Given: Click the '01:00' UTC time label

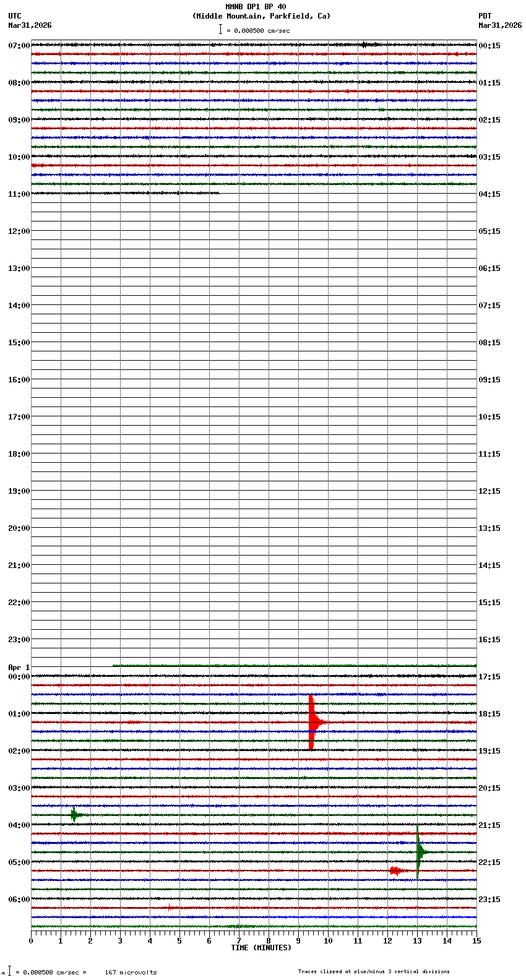Looking at the screenshot, I should tap(19, 714).
